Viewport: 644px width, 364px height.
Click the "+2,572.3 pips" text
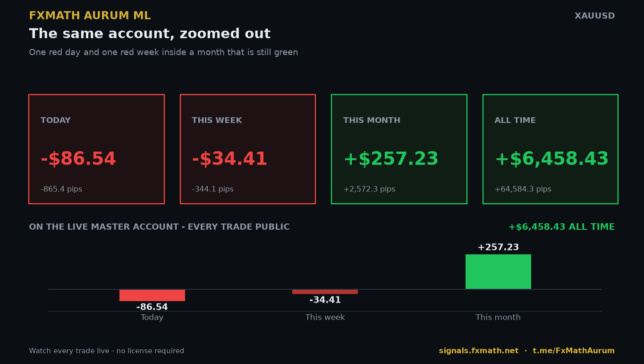[x=369, y=189]
